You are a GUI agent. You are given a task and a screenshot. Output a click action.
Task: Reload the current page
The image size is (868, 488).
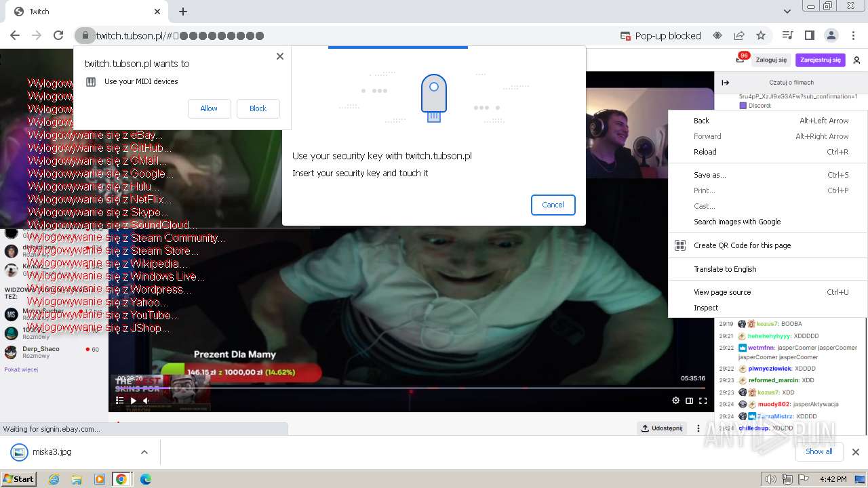coord(58,35)
